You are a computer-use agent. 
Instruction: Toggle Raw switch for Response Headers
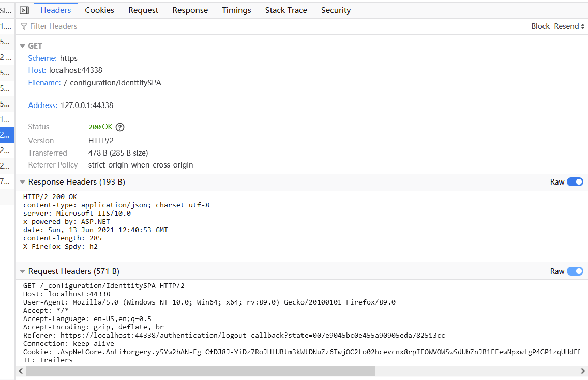click(575, 182)
